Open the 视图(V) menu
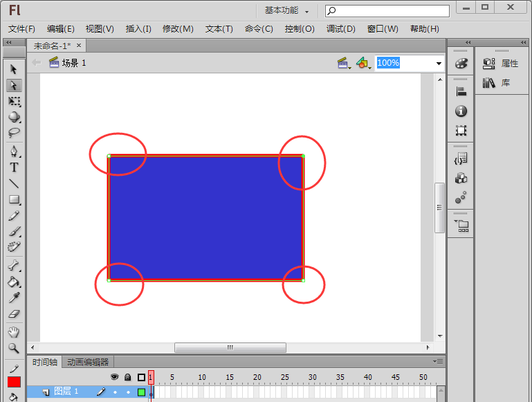 click(100, 29)
